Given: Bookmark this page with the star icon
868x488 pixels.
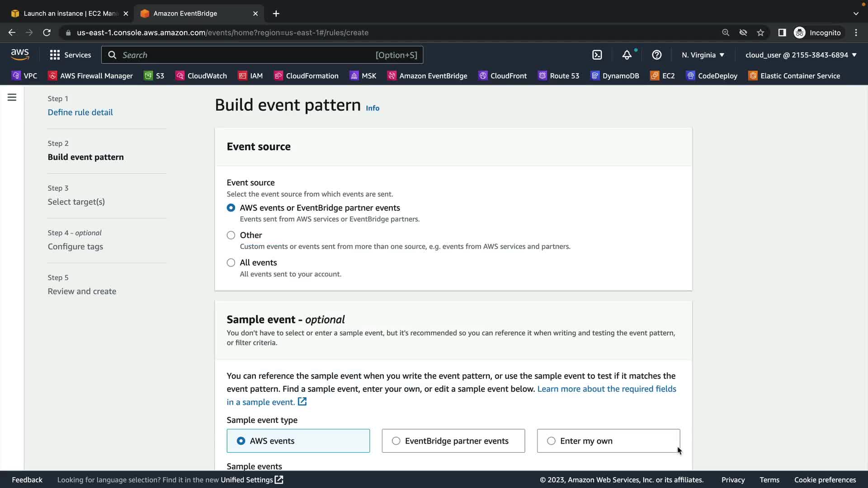Looking at the screenshot, I should [760, 33].
